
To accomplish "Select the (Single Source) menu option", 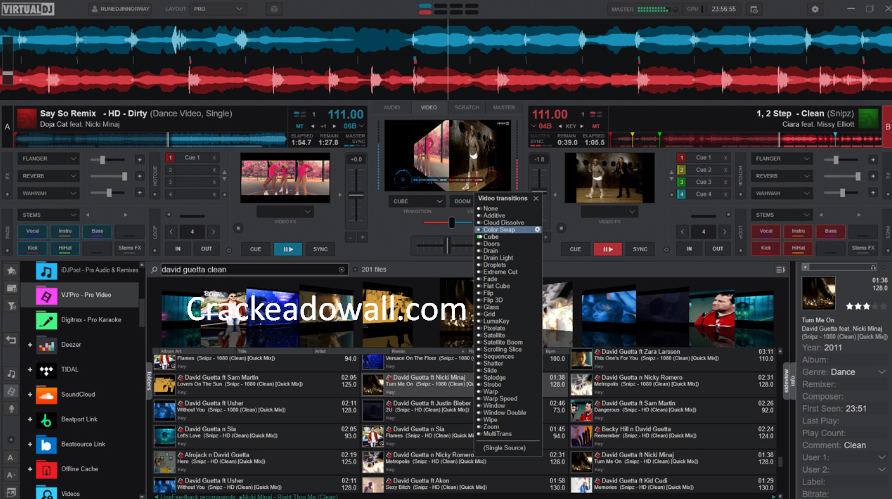I will click(507, 448).
